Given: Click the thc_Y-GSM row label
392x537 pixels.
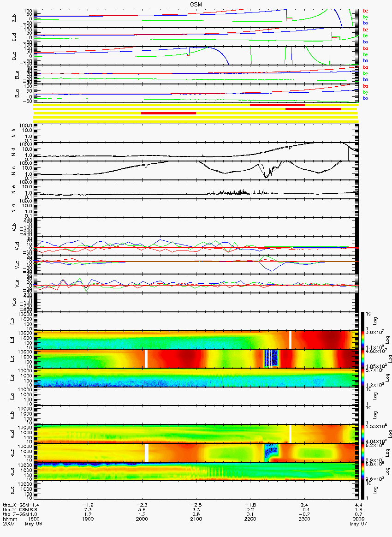Looking at the screenshot, I should tap(14, 510).
